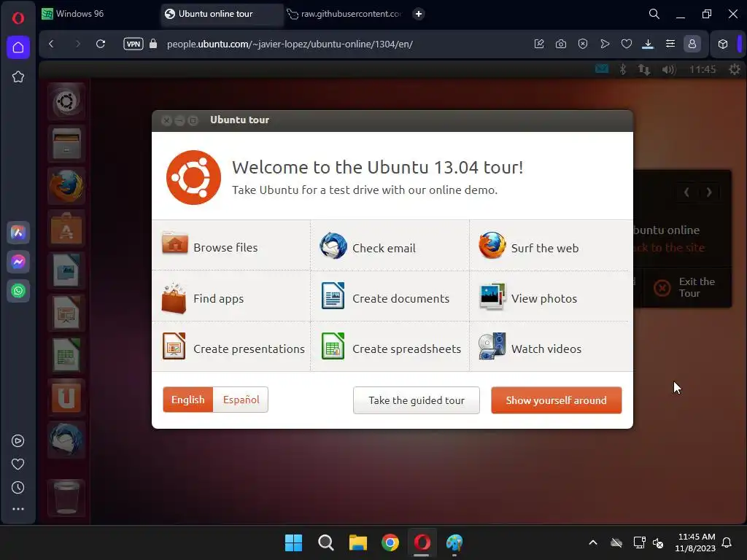Select the Ubuntu online tour tab
Viewport: 747px width, 560px height.
click(x=222, y=14)
